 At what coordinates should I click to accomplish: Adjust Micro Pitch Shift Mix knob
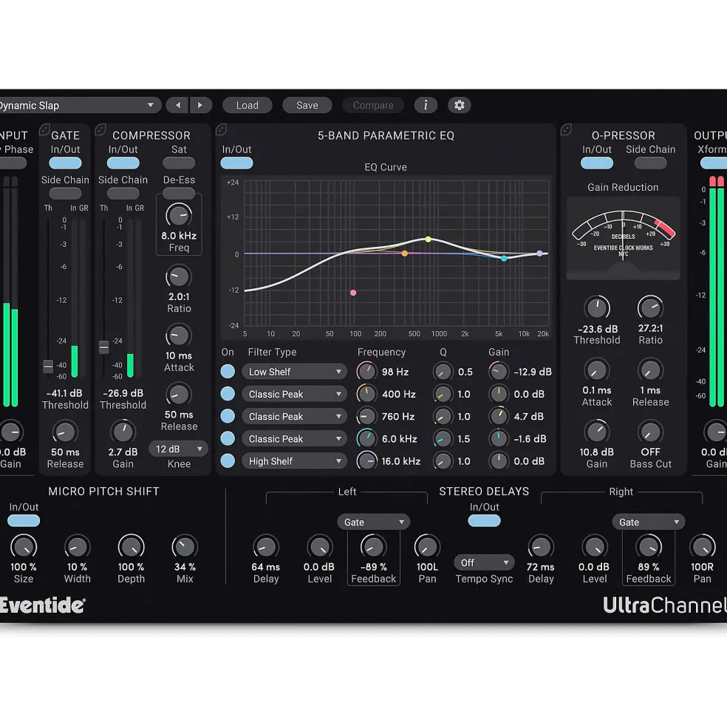click(x=185, y=547)
